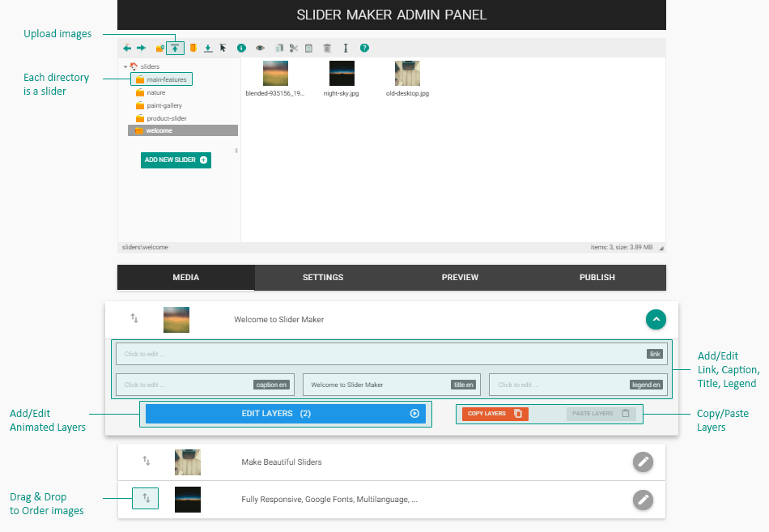Switch to the Media tab
The image size is (769, 532).
186,277
